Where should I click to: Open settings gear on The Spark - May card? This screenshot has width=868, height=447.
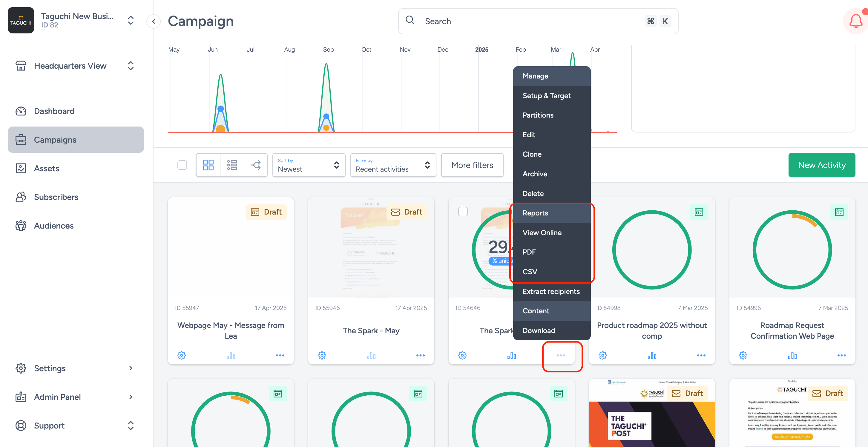tap(322, 355)
